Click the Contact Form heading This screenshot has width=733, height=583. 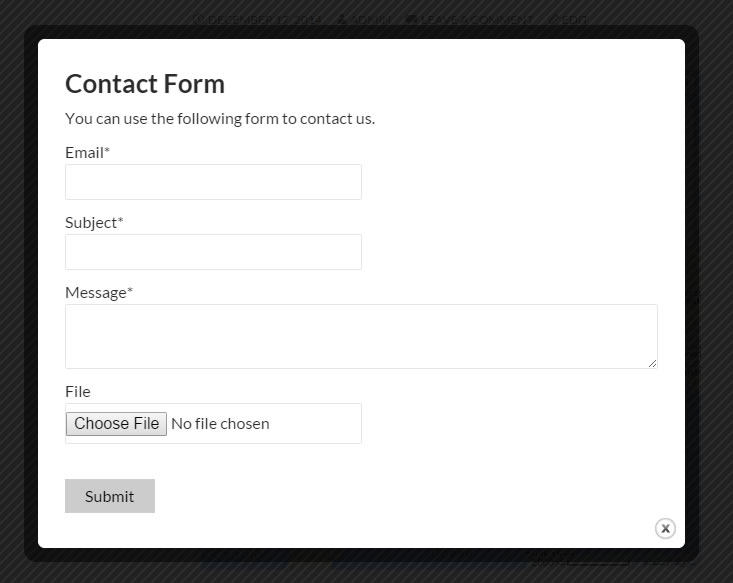(x=145, y=84)
